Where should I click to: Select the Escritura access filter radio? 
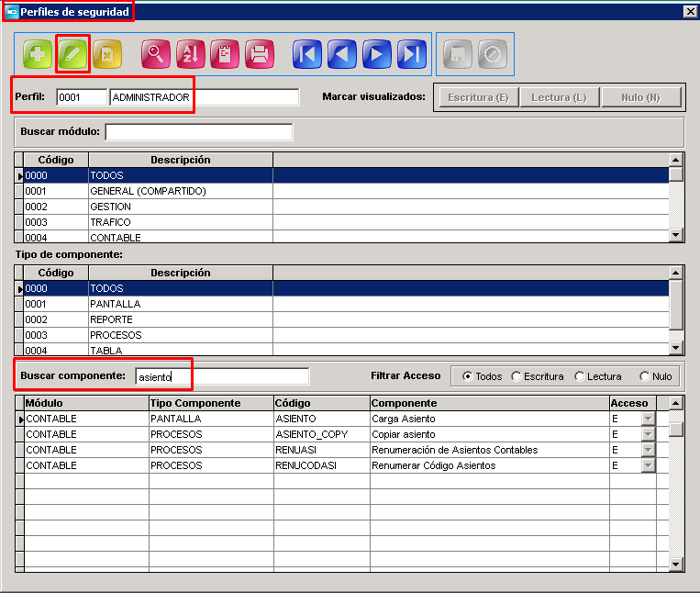pyautogui.click(x=517, y=376)
